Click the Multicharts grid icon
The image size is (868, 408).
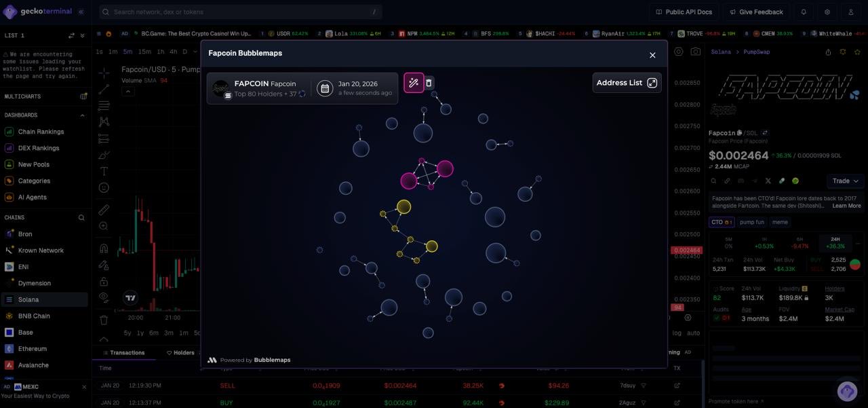coord(83,96)
